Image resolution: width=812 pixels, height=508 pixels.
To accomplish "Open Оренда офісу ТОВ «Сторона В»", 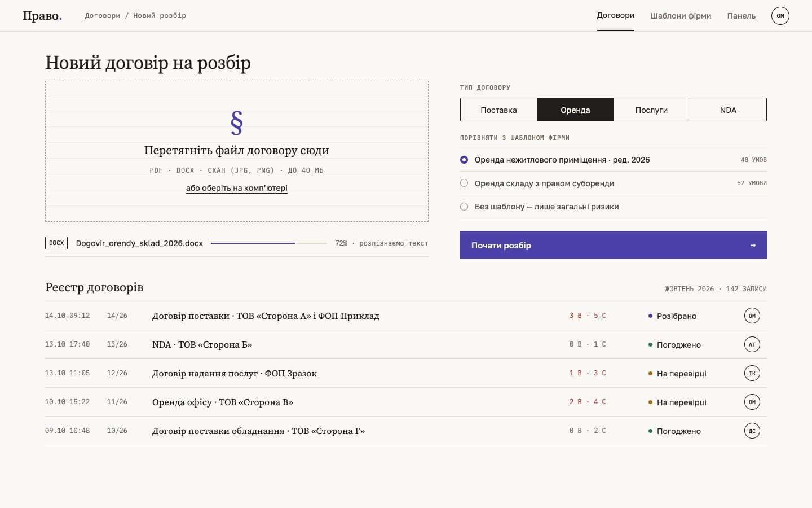I will pos(223,402).
